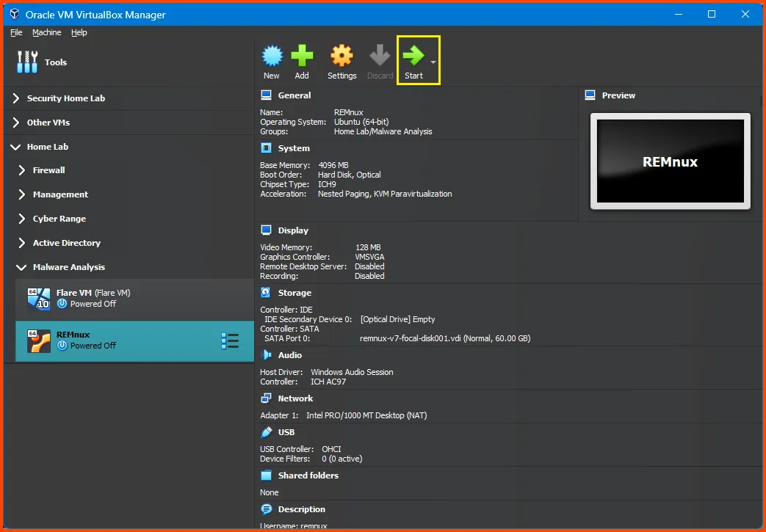Click 'Ubuntu (64-bit)' operating system value
Viewport: 766px width, 532px height.
(361, 122)
